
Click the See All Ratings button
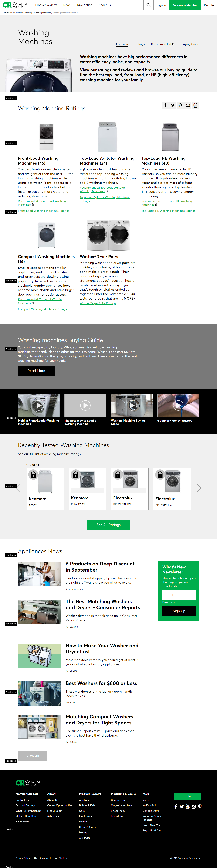(108, 525)
